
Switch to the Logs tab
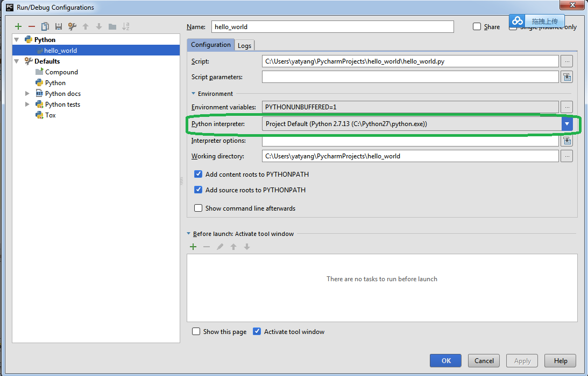[x=244, y=45]
